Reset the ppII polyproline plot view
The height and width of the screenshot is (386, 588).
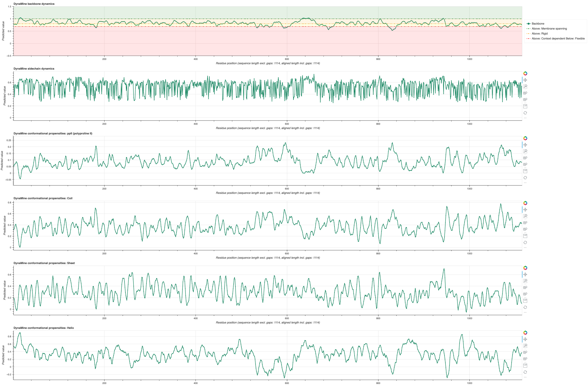[x=525, y=178]
